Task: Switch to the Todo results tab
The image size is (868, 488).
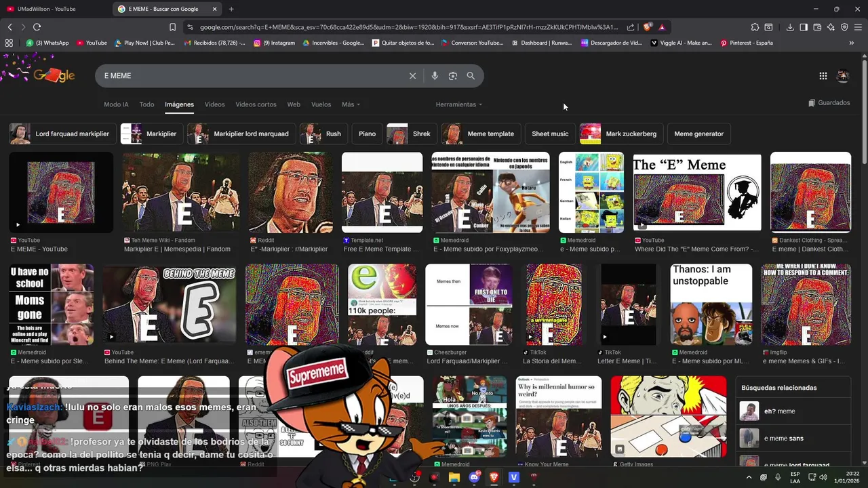Action: [146, 104]
